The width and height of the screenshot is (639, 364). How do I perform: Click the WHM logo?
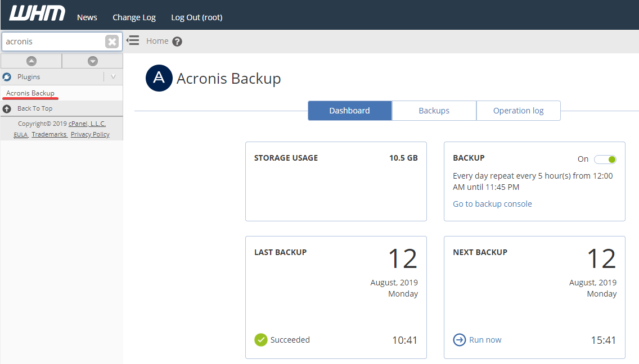(x=37, y=13)
